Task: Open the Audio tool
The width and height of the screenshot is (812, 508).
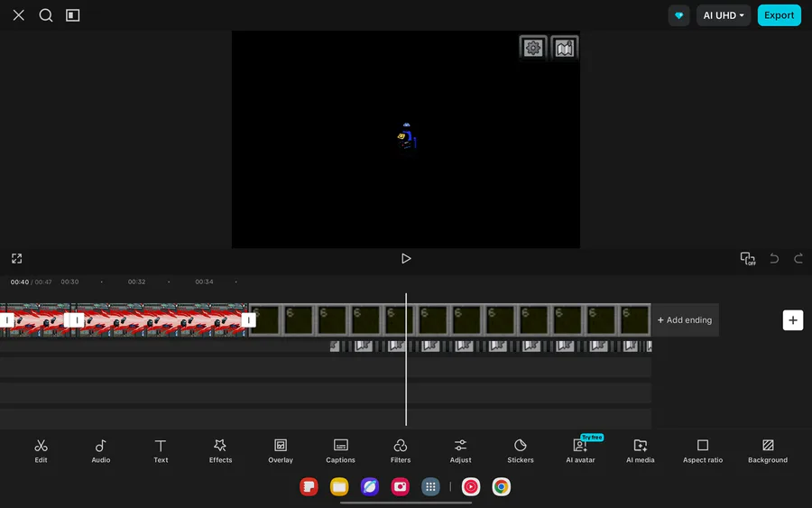Action: (100, 451)
